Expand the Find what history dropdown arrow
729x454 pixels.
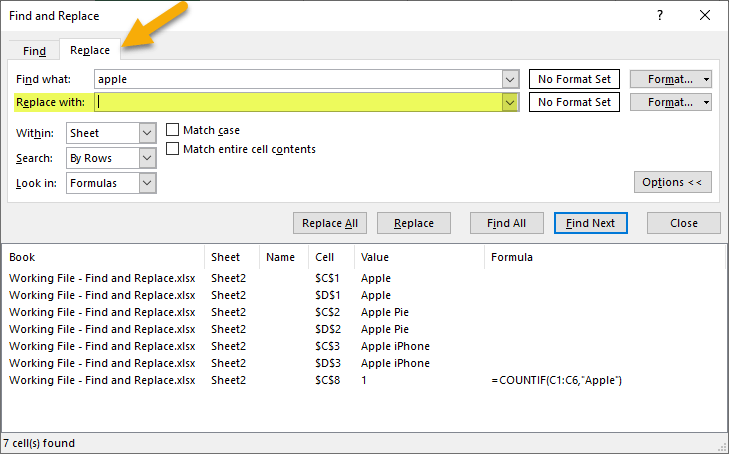pyautogui.click(x=510, y=79)
